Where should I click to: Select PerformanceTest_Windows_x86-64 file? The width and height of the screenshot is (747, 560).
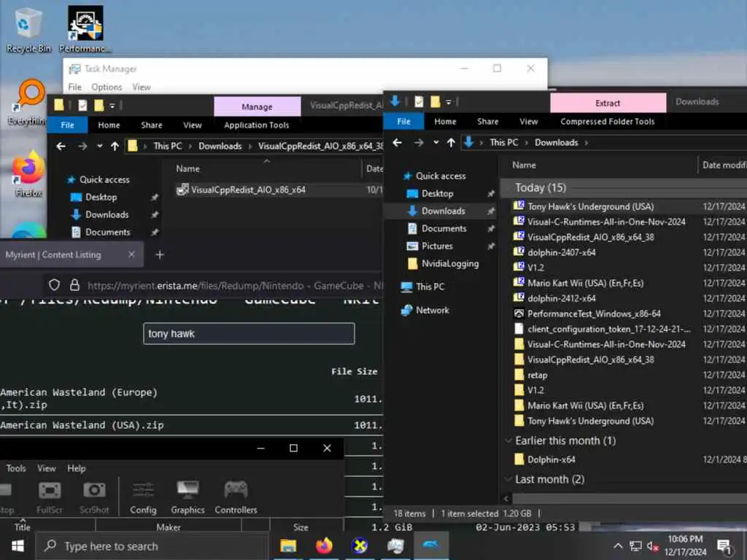click(594, 314)
